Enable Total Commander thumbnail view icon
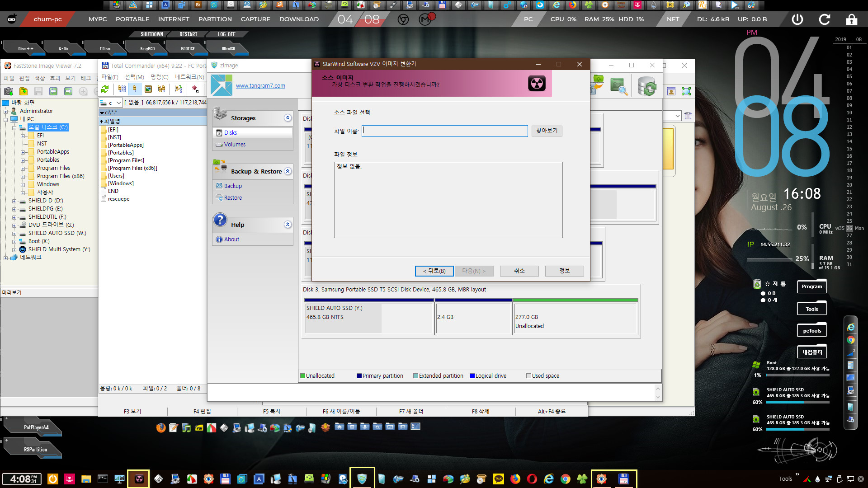The image size is (868, 488). [148, 89]
